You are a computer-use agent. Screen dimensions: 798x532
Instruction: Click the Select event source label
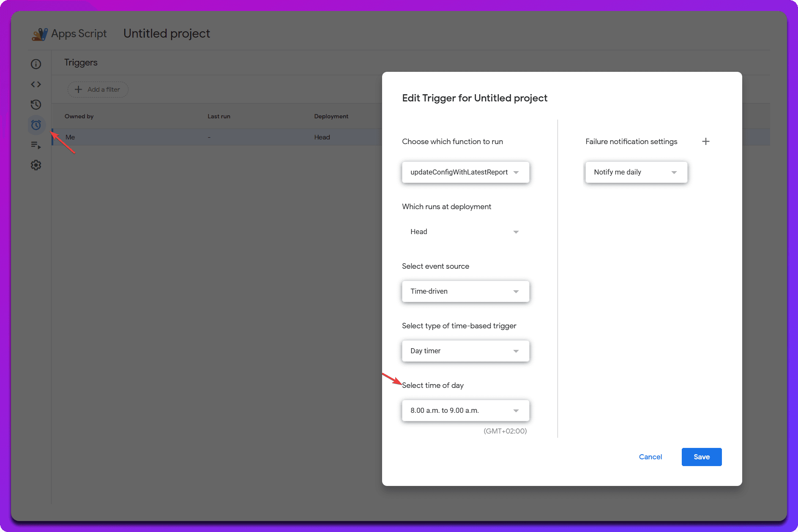pos(435,266)
